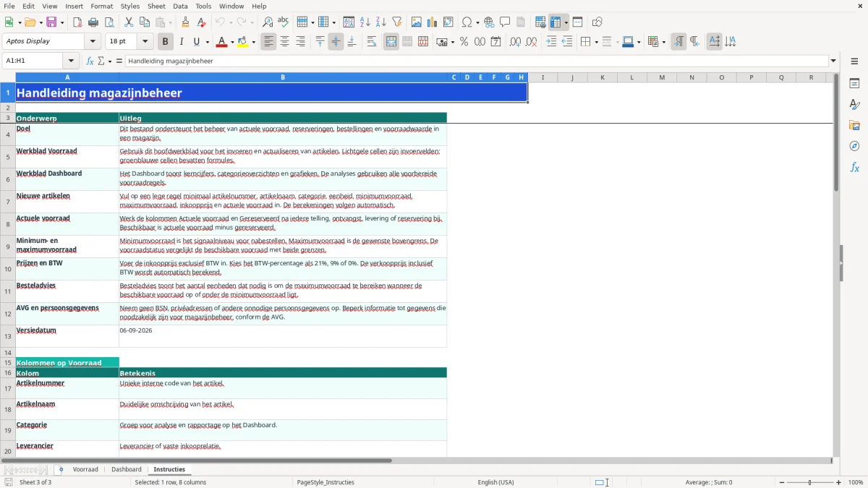Print the document via printer icon

(x=93, y=22)
